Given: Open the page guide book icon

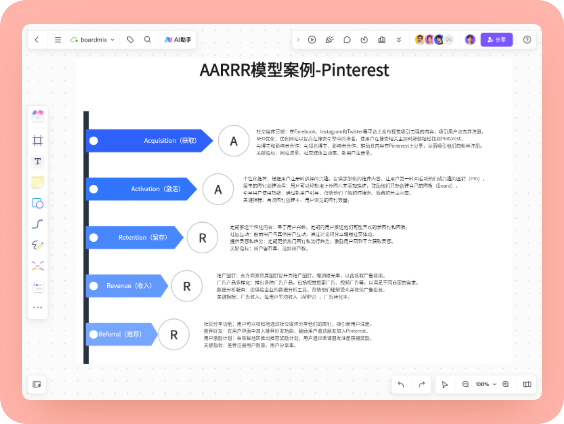Looking at the screenshot, I should coord(527,384).
